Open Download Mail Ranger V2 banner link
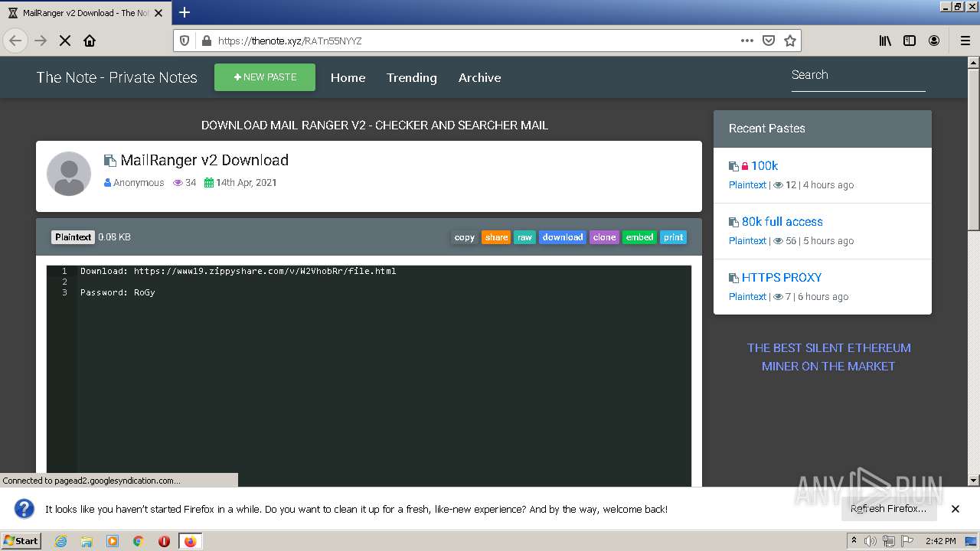The width and height of the screenshot is (980, 551). [374, 125]
